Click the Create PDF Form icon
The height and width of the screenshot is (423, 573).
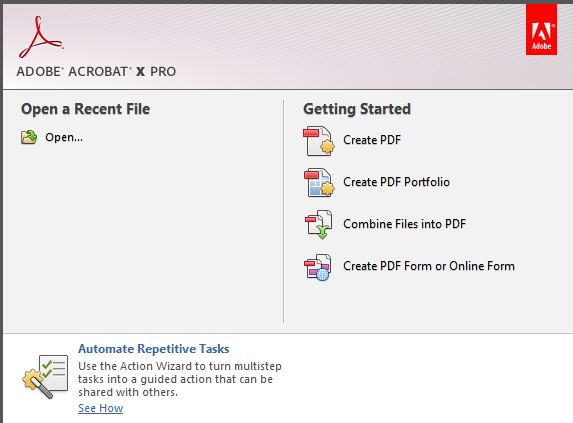point(318,267)
